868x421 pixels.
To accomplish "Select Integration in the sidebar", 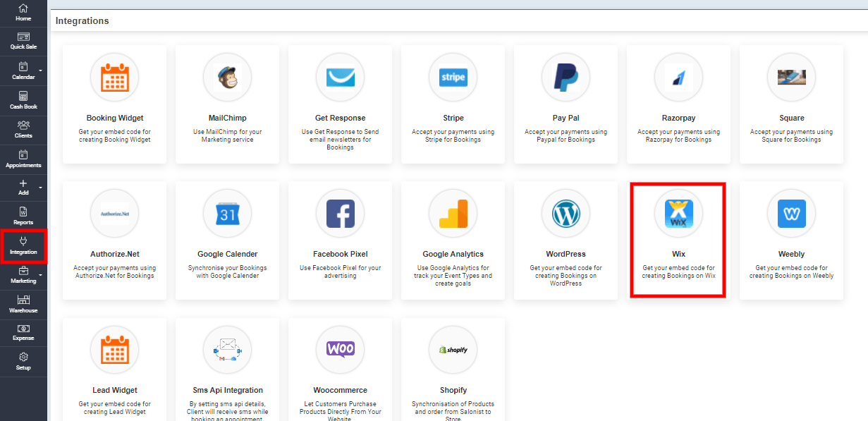I will [23, 246].
